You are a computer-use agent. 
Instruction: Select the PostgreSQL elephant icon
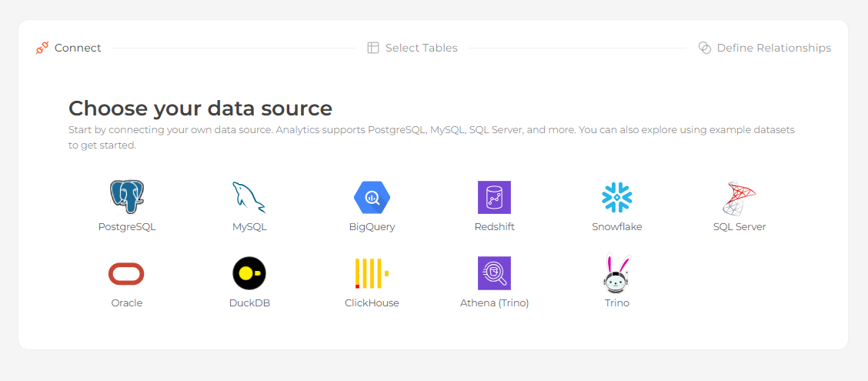[127, 196]
